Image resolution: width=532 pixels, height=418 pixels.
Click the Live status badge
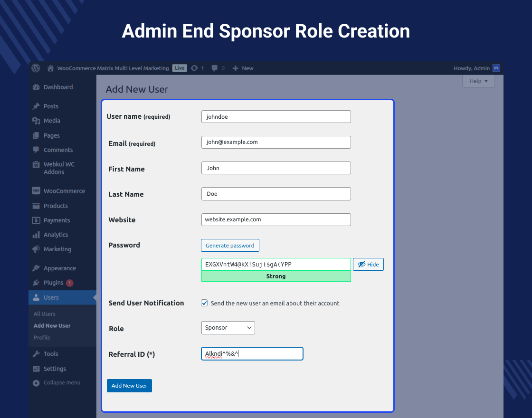pos(180,68)
